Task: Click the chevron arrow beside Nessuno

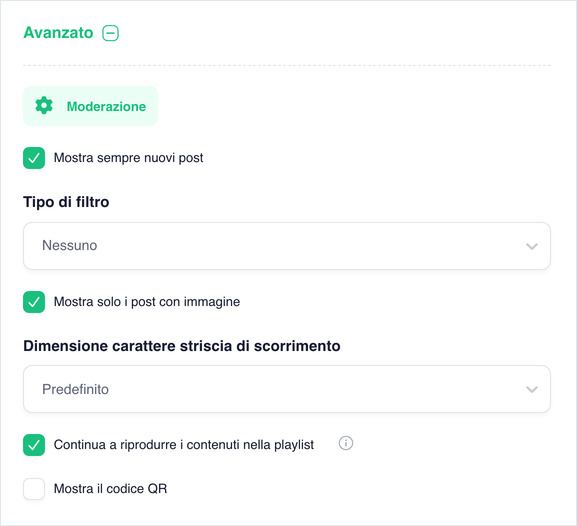Action: tap(532, 246)
